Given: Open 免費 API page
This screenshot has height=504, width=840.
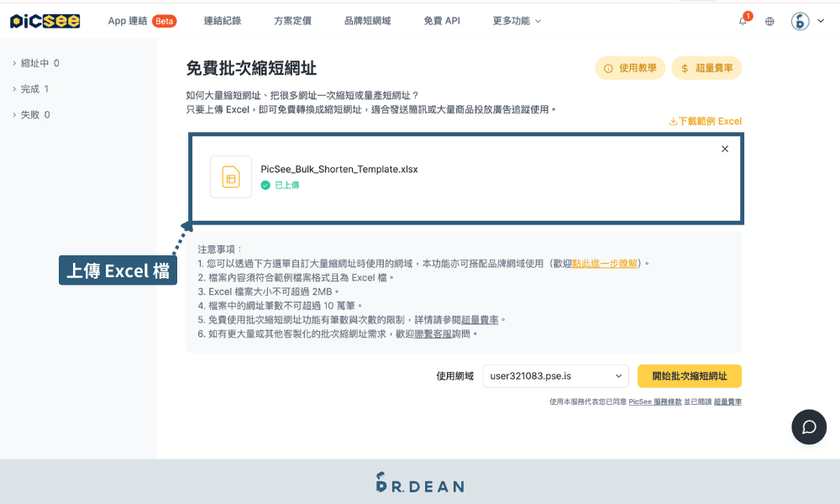Looking at the screenshot, I should [x=442, y=21].
